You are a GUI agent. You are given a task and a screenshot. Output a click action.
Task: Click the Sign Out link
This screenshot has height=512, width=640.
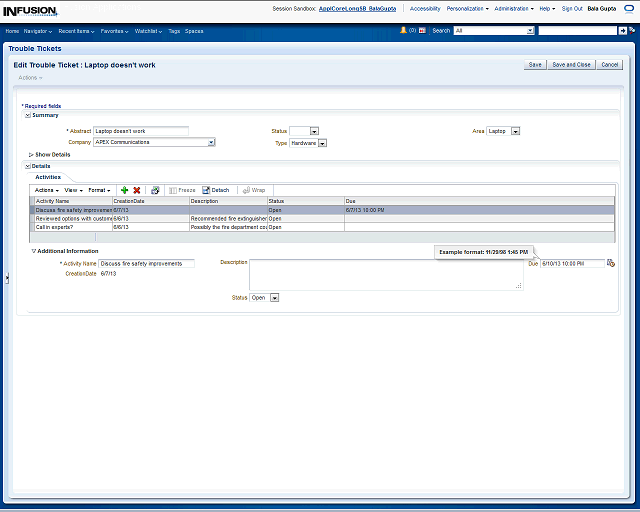(572, 8)
